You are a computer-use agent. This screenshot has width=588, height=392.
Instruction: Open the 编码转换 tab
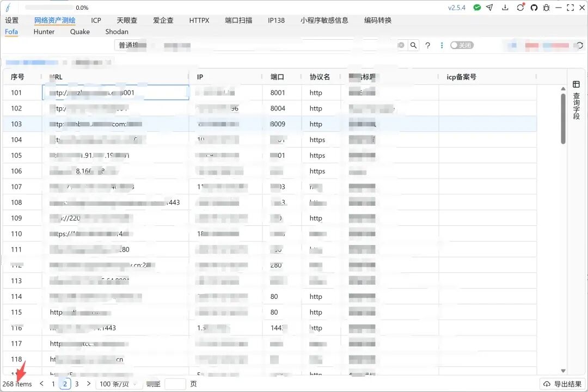tap(378, 20)
